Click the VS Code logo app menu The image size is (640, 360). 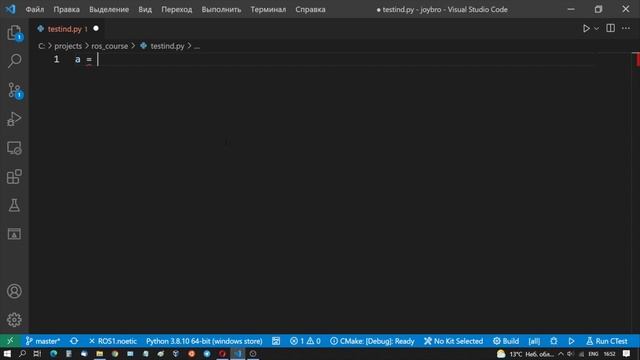[x=10, y=9]
